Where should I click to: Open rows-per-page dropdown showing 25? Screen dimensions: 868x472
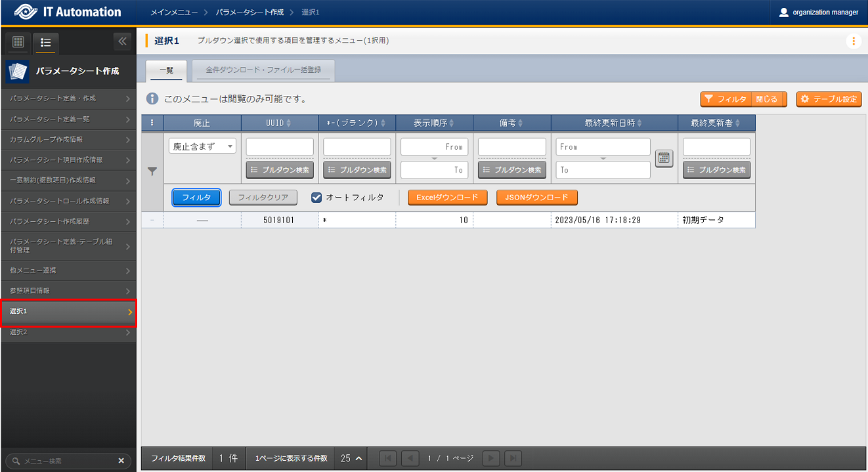pos(351,458)
